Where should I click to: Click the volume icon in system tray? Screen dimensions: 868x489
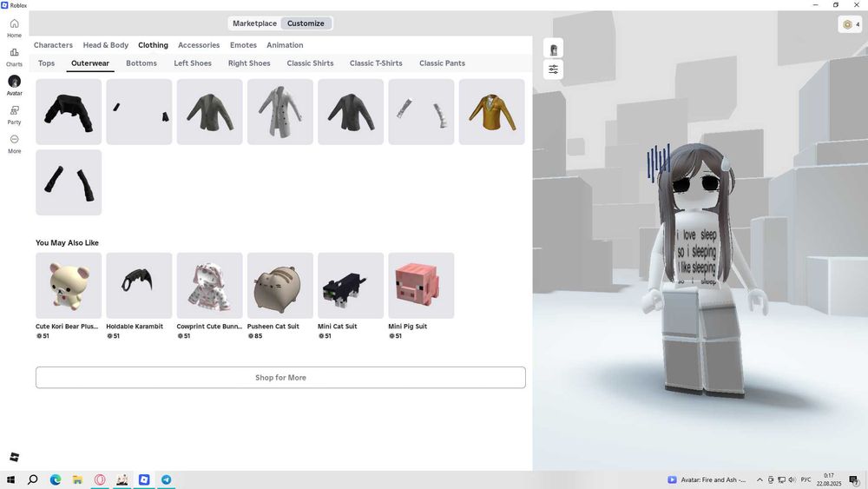click(792, 479)
